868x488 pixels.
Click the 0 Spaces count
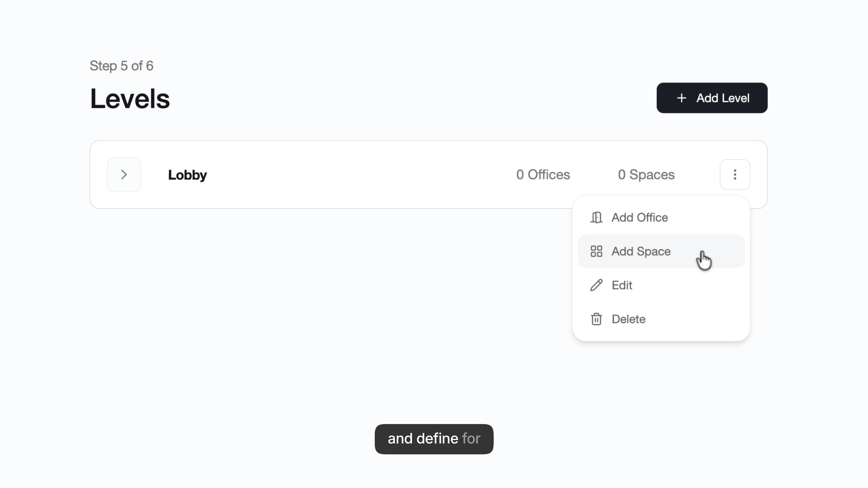tap(646, 174)
